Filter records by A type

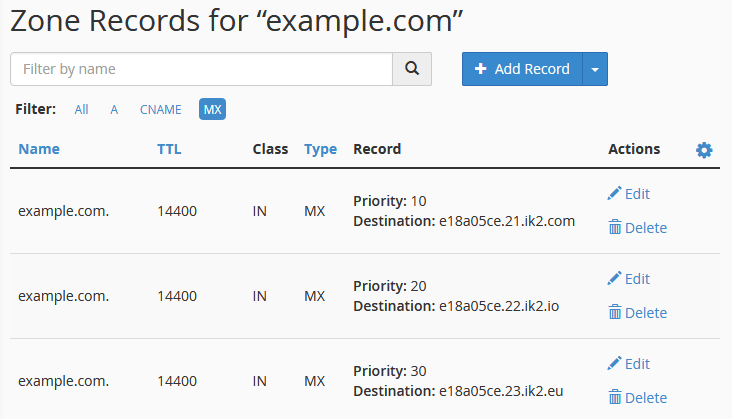114,109
